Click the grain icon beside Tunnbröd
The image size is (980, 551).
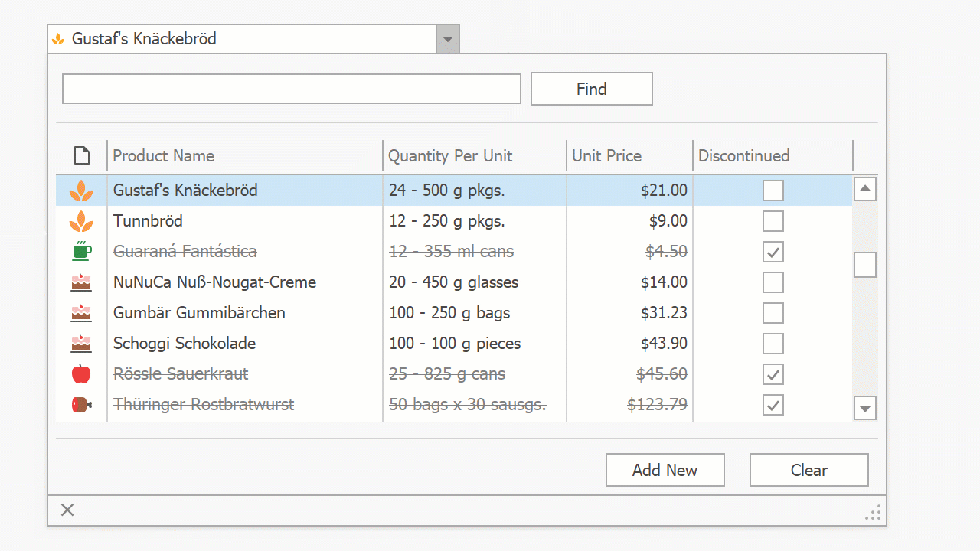click(x=81, y=221)
